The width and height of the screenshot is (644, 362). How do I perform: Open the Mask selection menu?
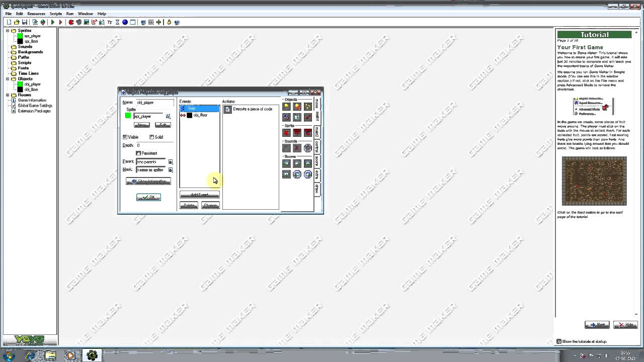[171, 170]
